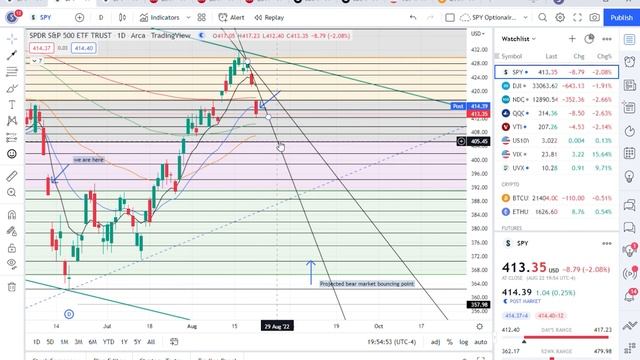
Task: Undo the last chart action
Action: coord(413,18)
